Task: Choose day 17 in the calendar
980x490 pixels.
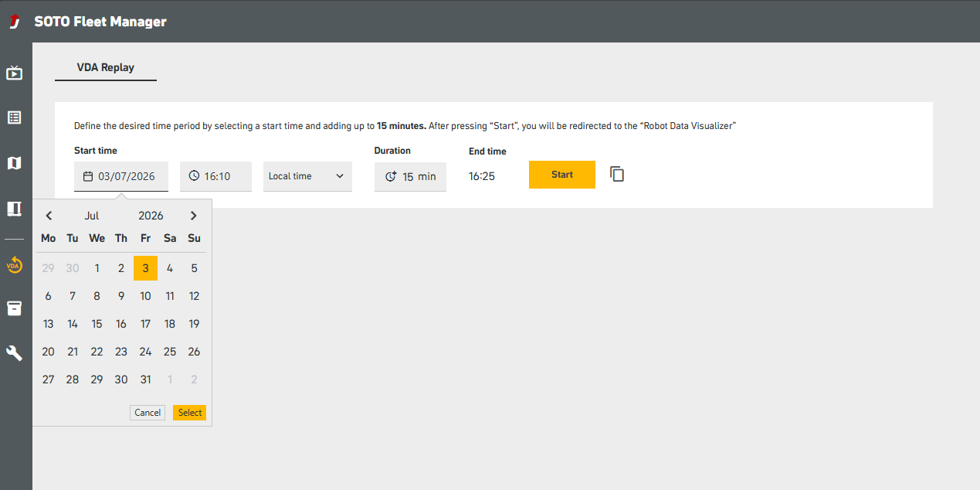Action: pyautogui.click(x=145, y=324)
